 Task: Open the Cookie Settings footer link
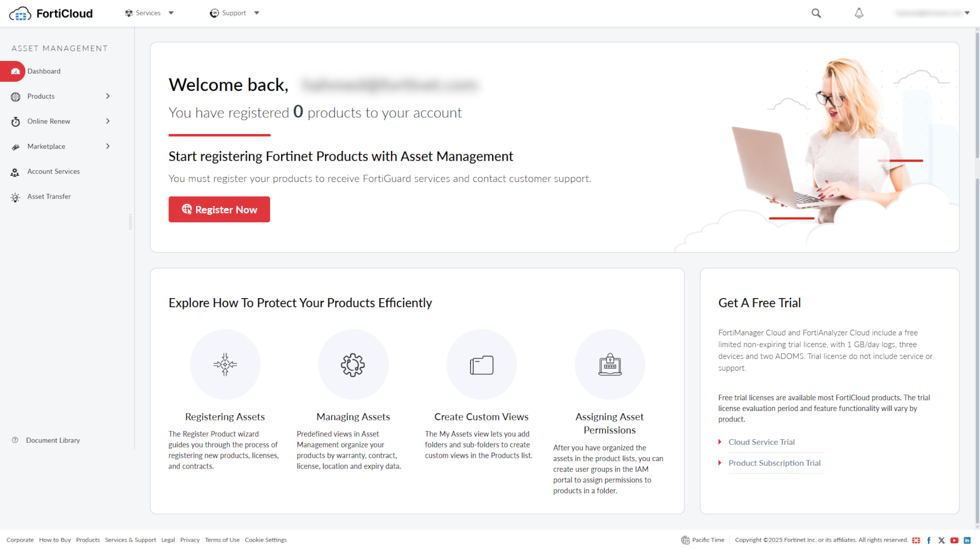tap(266, 540)
